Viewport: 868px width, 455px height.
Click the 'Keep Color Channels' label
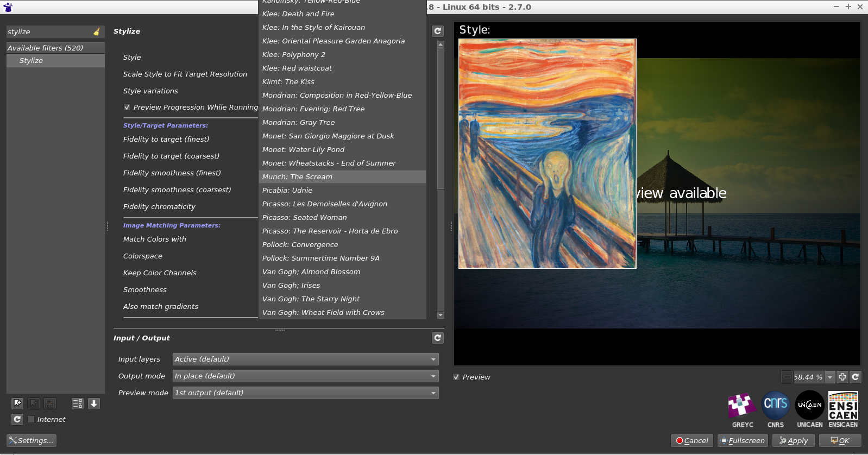160,273
